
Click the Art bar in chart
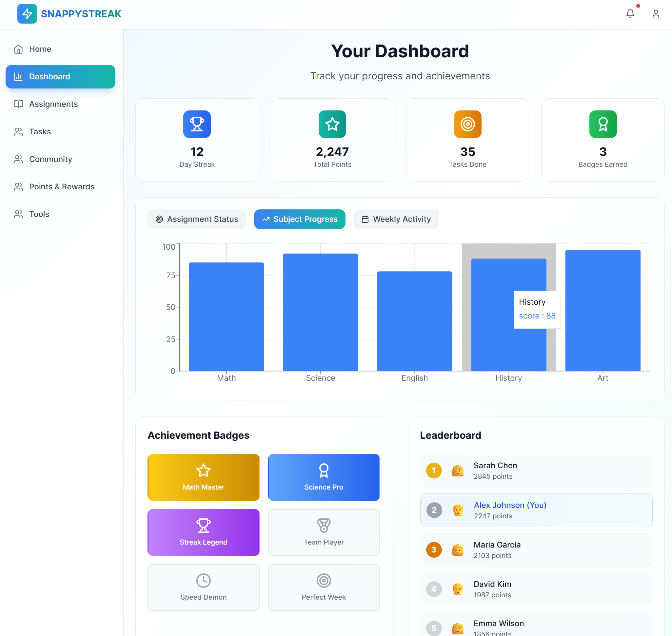coord(603,310)
